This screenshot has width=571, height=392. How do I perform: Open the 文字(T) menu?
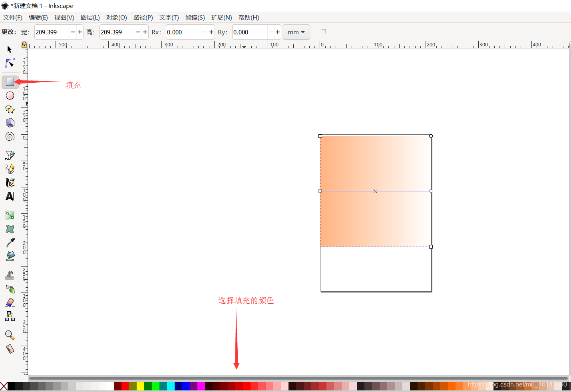click(x=169, y=17)
